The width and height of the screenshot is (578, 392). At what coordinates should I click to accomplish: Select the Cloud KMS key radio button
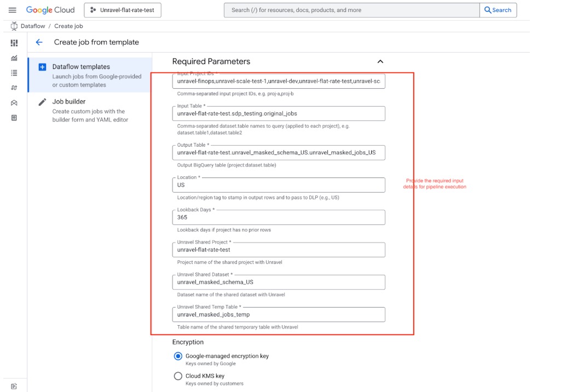click(178, 376)
